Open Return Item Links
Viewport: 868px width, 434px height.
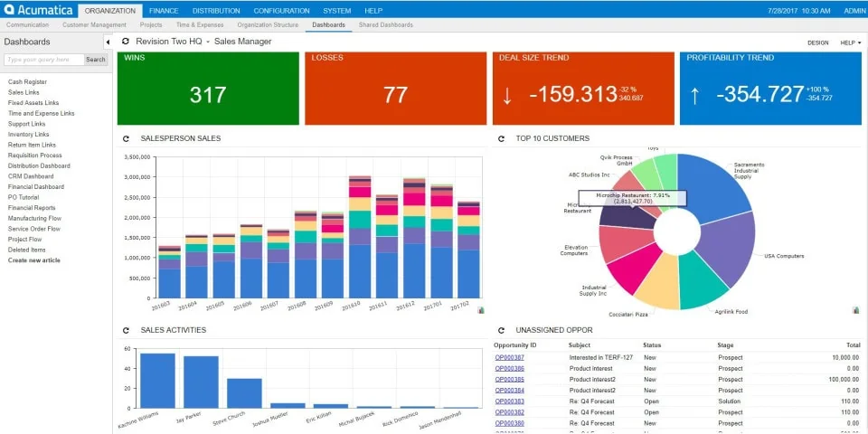point(32,145)
